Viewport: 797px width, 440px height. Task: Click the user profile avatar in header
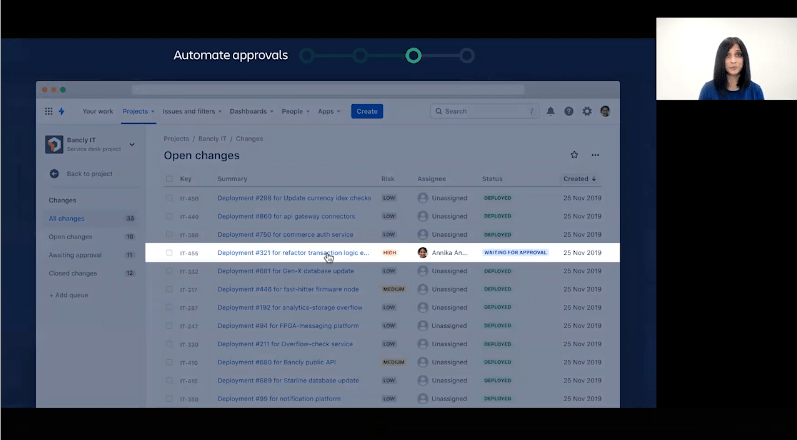[605, 111]
